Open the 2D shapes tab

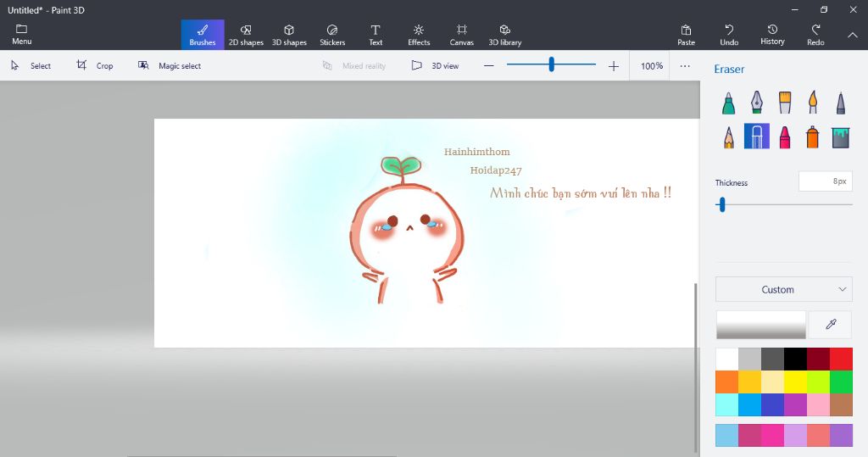coord(246,35)
